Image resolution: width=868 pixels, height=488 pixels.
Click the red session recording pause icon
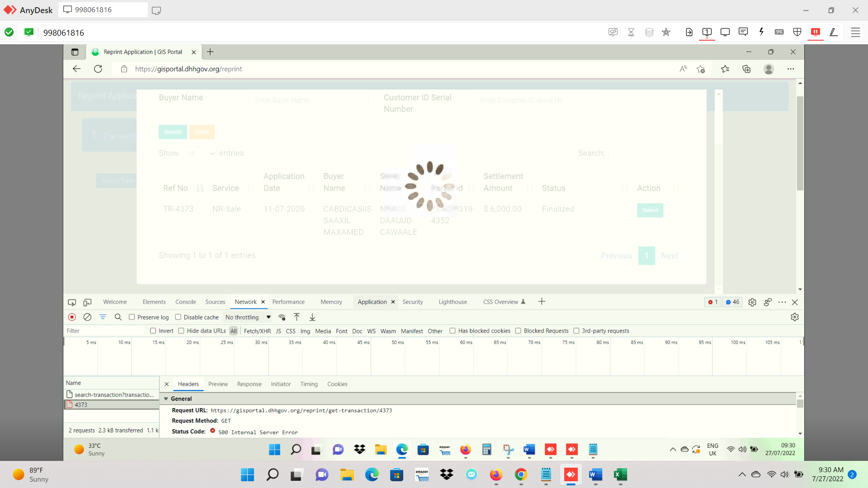pos(816,32)
